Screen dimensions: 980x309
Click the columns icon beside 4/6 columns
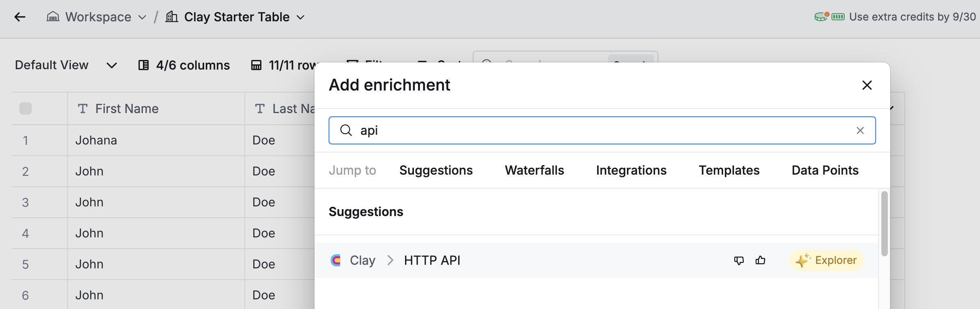click(143, 65)
